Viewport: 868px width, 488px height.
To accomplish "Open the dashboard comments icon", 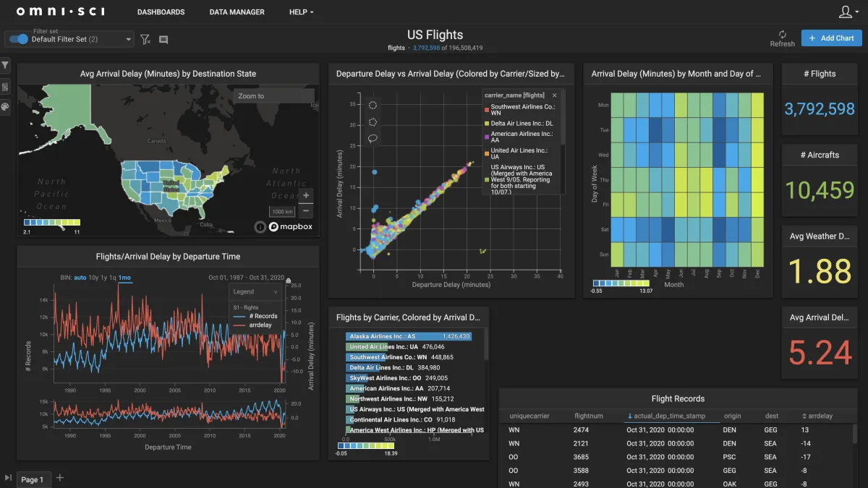I will tap(163, 40).
